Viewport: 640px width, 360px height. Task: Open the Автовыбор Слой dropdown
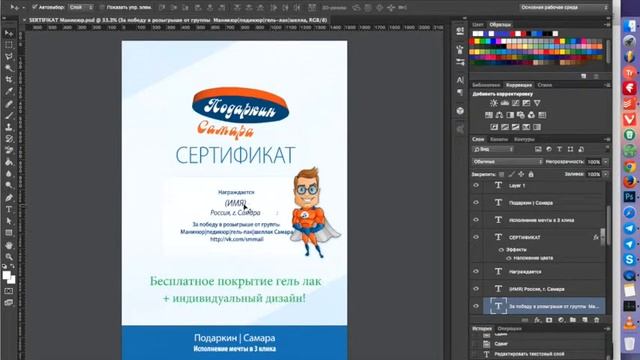coord(81,7)
